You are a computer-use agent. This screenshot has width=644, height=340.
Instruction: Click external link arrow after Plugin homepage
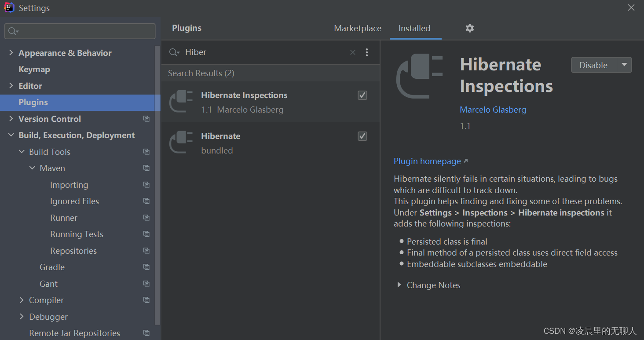465,161
